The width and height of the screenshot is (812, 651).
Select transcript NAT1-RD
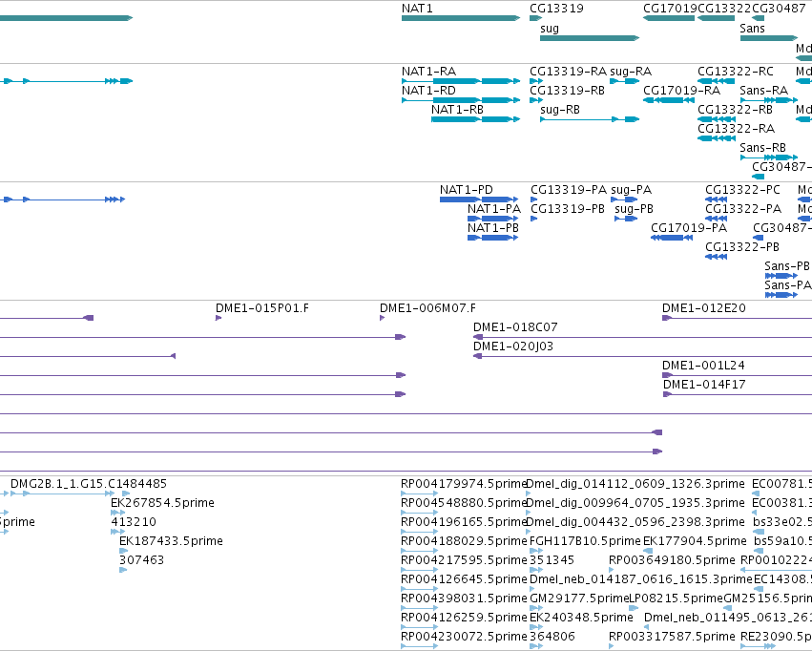pyautogui.click(x=461, y=100)
